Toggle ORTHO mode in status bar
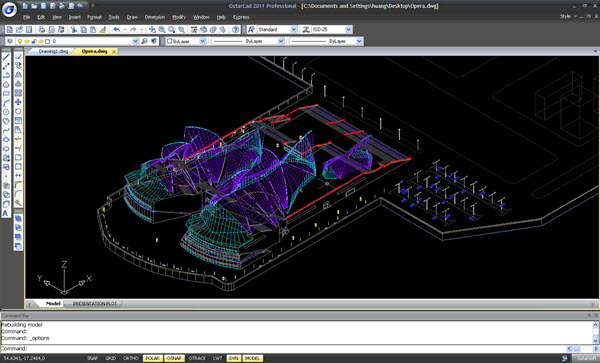 point(130,358)
